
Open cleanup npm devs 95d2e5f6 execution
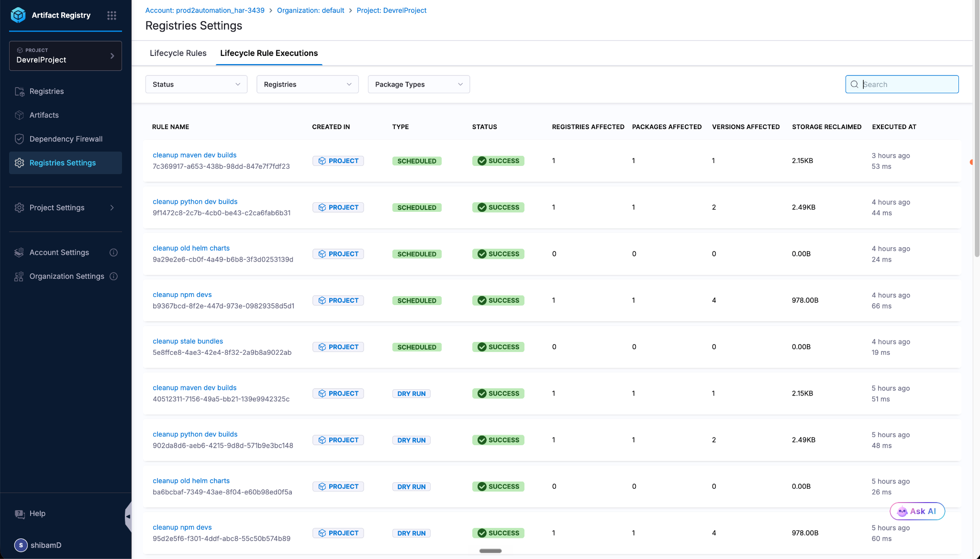tap(182, 527)
